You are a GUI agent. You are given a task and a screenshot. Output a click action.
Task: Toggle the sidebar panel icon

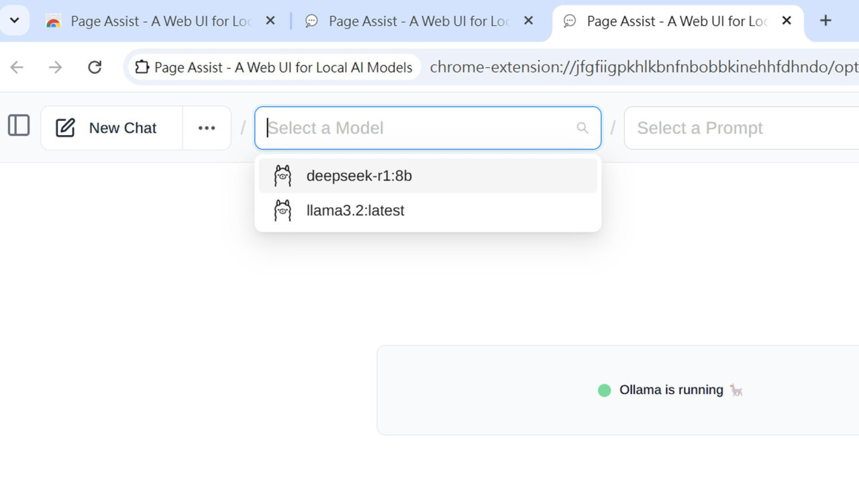tap(19, 125)
